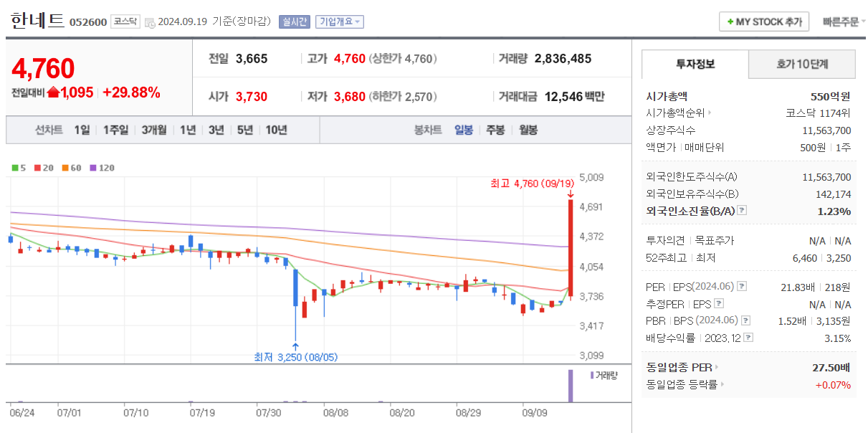Click the help icon next to 배당수익률 2023.12
The width and height of the screenshot is (868, 433).
pos(749,338)
